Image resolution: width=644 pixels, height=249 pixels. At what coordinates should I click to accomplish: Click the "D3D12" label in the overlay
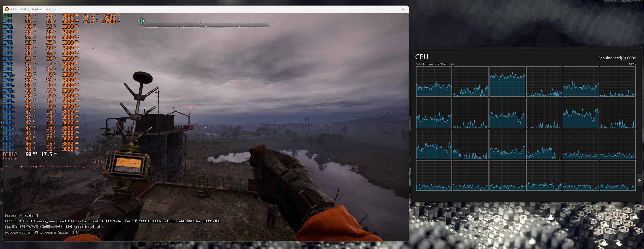[10, 154]
